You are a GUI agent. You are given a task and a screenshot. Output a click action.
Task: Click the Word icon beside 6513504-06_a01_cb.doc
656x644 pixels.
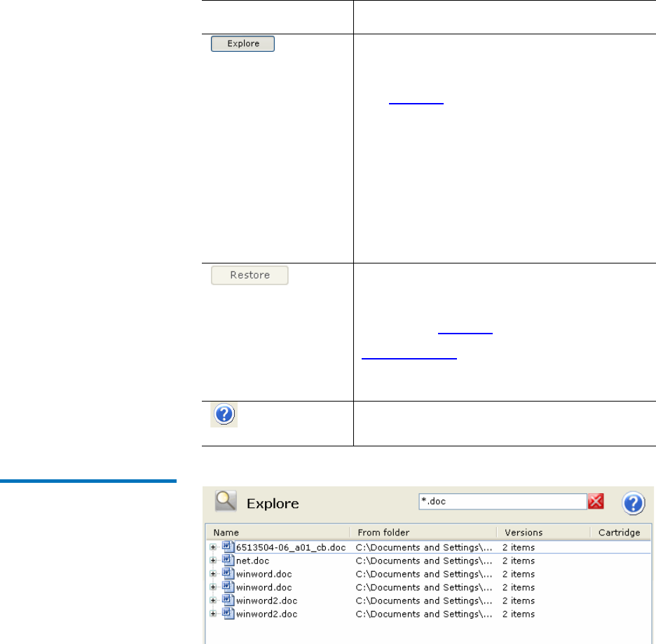point(228,547)
